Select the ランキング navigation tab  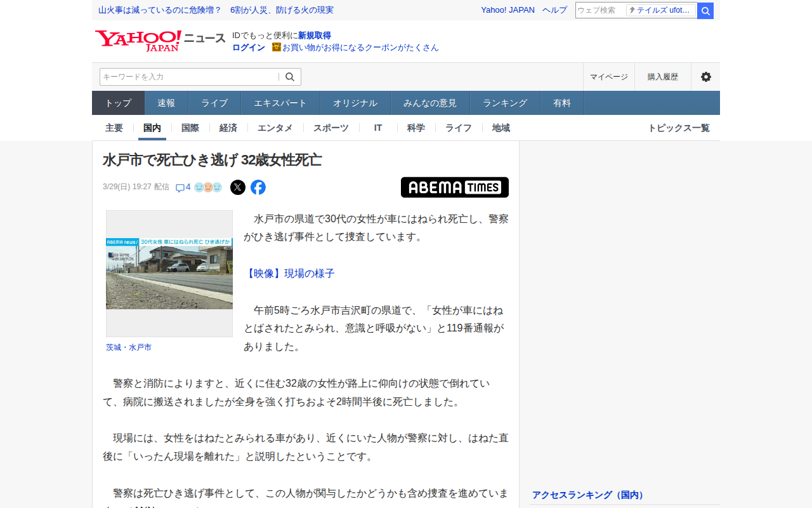[505, 103]
